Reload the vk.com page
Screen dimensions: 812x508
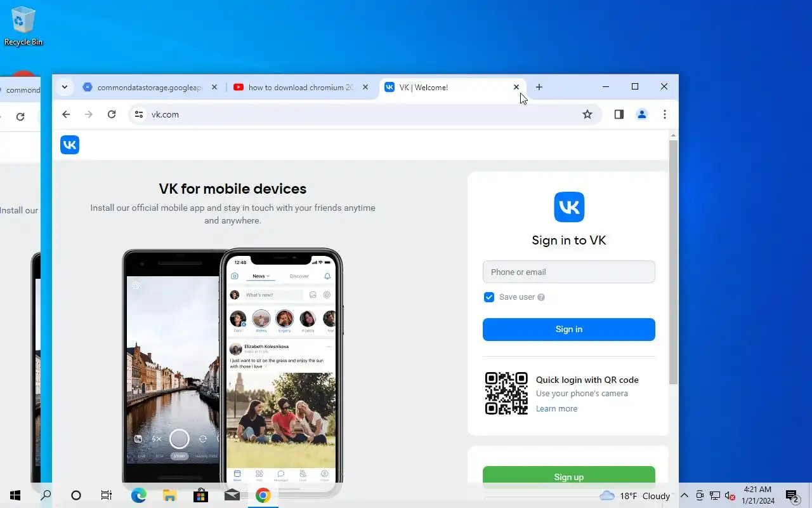112,114
